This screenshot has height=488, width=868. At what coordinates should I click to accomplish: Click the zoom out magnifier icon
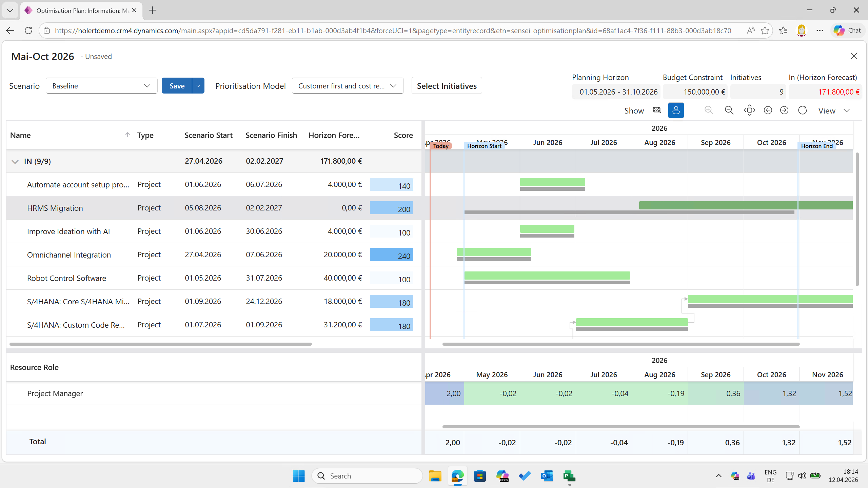[x=729, y=110]
